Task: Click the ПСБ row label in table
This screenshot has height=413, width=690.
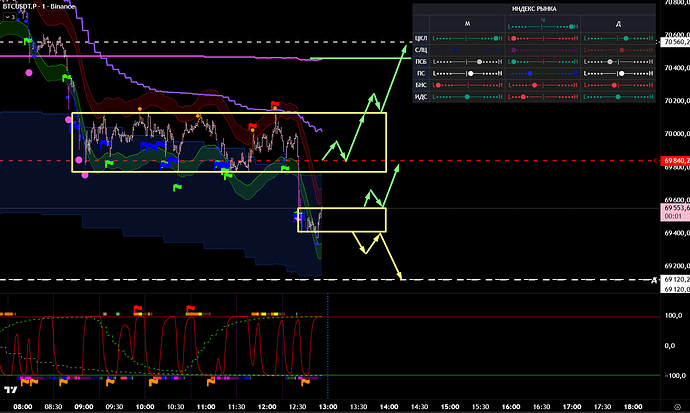Action: coord(422,61)
